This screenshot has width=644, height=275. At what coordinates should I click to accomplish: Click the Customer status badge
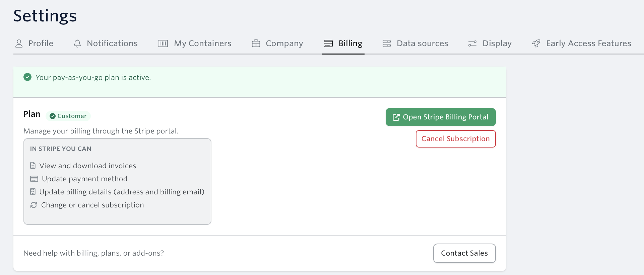pos(68,116)
